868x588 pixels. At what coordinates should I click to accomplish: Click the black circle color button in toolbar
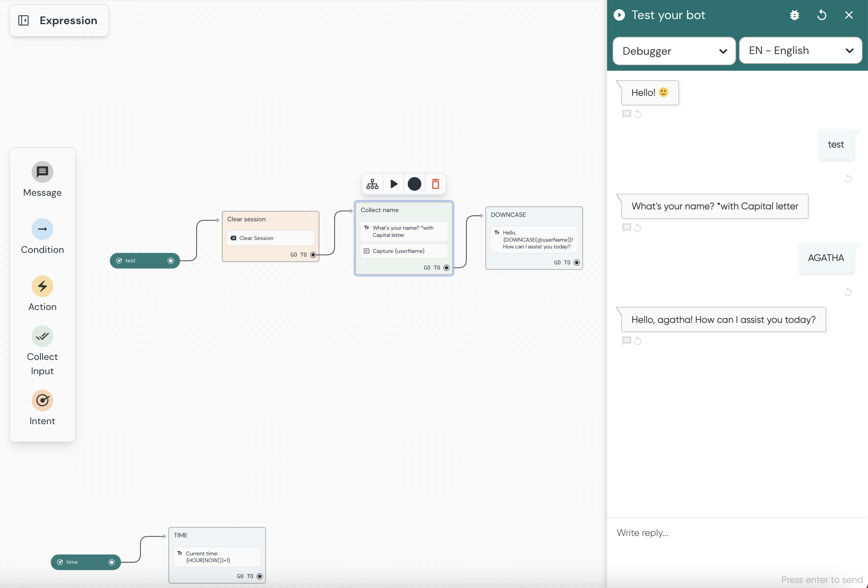pyautogui.click(x=414, y=184)
